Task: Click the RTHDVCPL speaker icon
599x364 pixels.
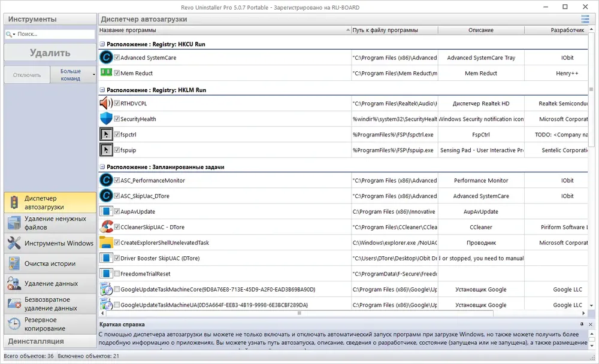Action: (x=106, y=103)
